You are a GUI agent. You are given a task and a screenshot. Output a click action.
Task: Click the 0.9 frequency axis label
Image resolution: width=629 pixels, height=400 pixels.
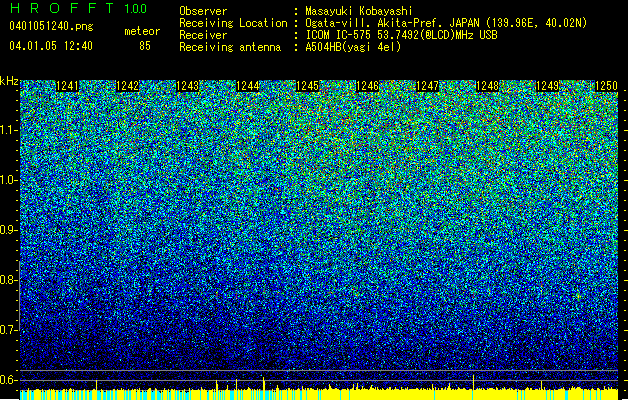coord(8,230)
